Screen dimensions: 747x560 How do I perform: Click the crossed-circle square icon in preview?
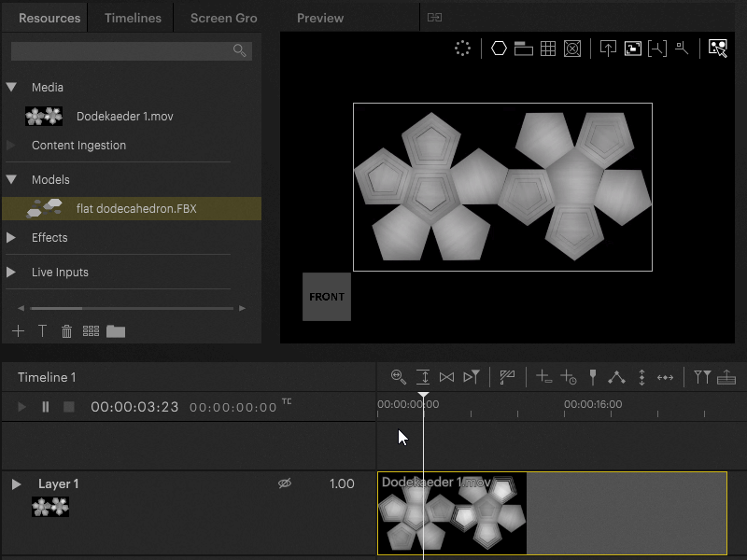click(x=572, y=49)
